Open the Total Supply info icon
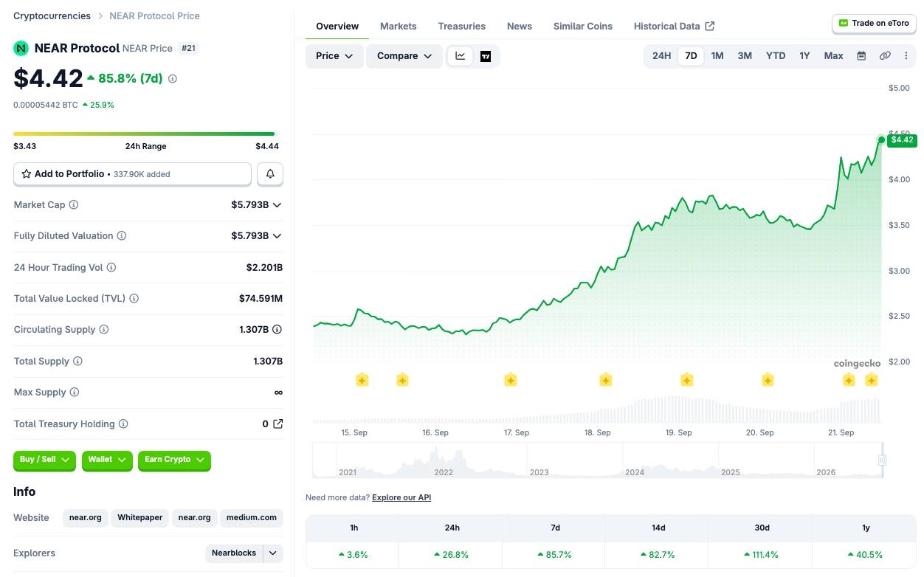924x577 pixels. coord(77,362)
